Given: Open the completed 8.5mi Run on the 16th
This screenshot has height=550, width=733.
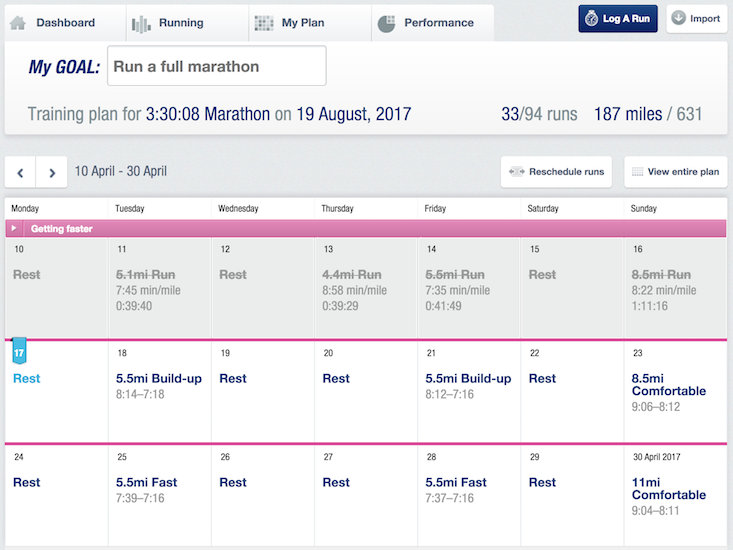Looking at the screenshot, I should pos(661,274).
